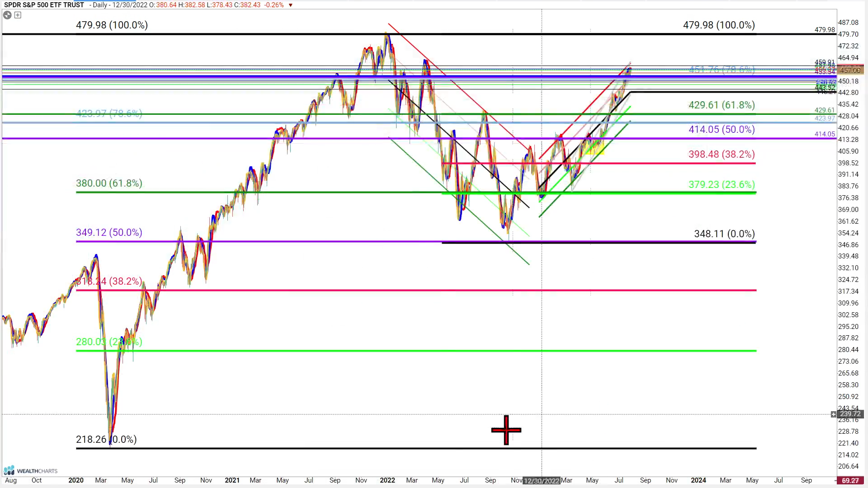
Task: Select the 398.48 (38.2%) Fibonacci label
Action: [x=722, y=154]
